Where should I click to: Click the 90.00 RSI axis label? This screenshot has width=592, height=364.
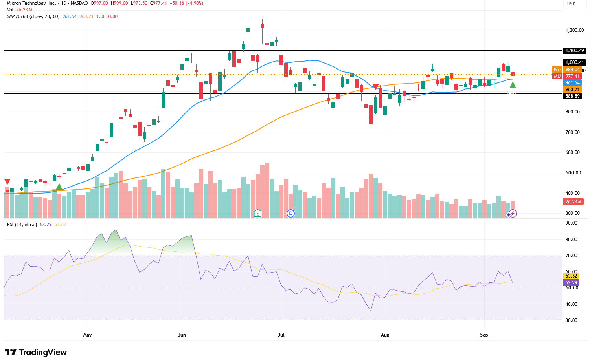pyautogui.click(x=571, y=223)
